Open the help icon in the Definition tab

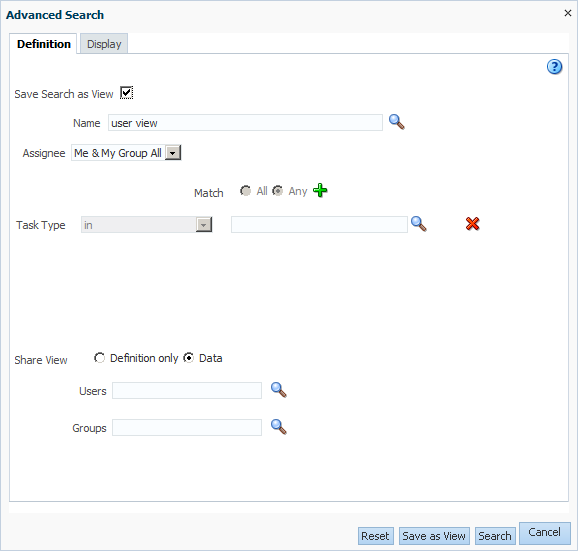pos(554,67)
